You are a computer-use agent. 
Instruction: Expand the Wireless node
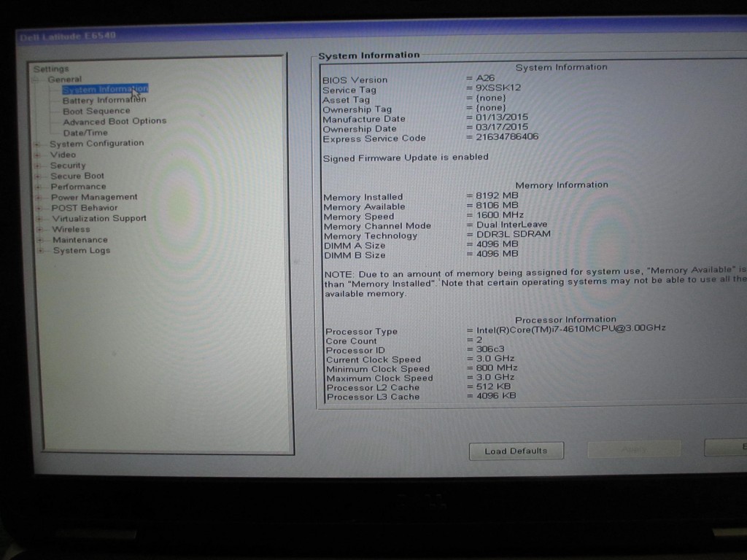(x=41, y=230)
